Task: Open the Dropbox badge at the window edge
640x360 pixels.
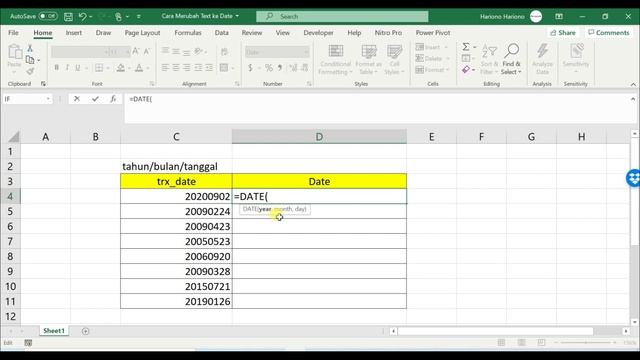Action: click(x=634, y=178)
